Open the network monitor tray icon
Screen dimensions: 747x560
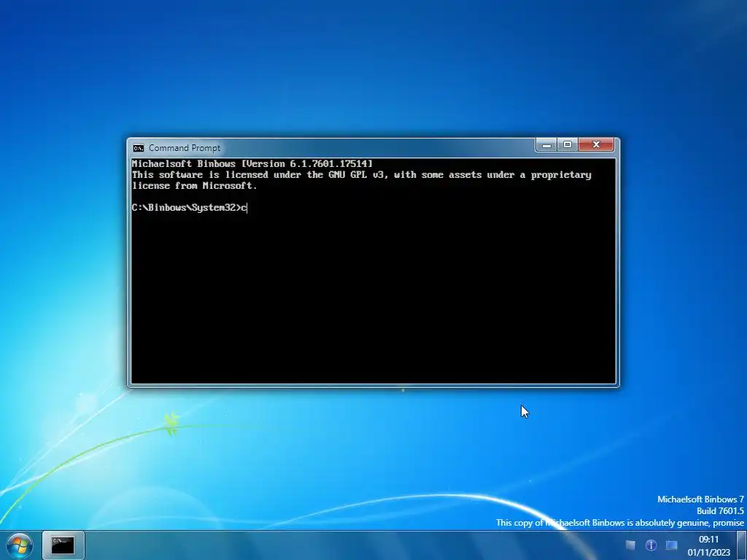671,545
